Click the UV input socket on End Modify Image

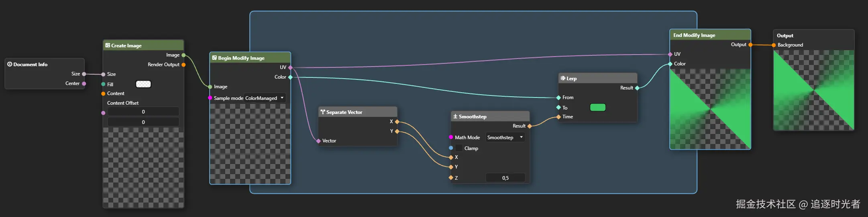pos(670,54)
